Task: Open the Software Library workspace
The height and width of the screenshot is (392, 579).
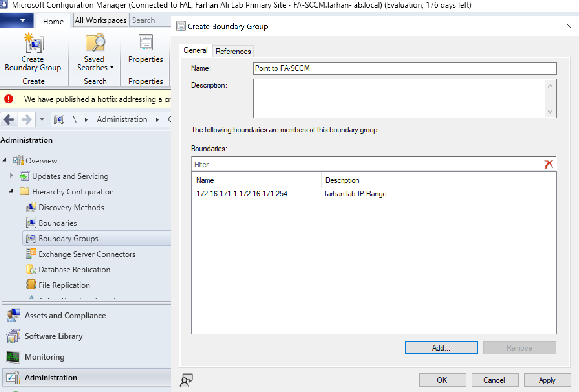Action: pos(53,336)
